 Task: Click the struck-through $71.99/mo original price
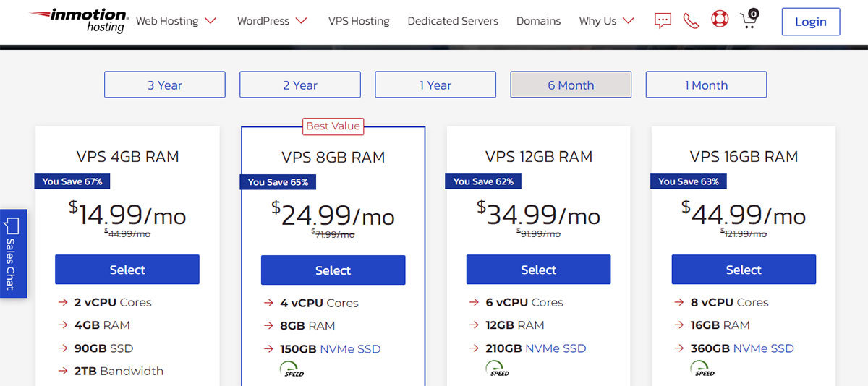point(333,233)
